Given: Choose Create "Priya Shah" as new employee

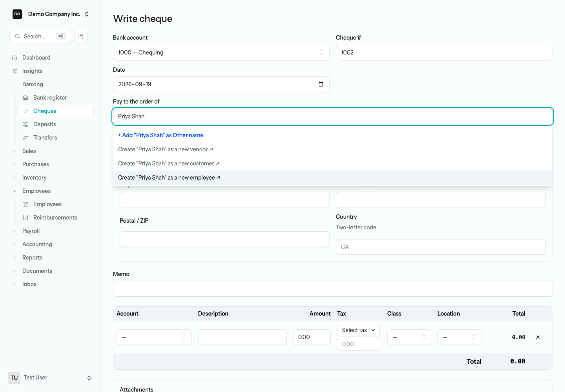Looking at the screenshot, I should click(333, 178).
